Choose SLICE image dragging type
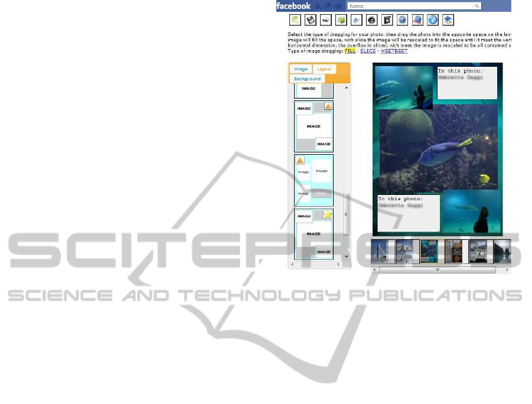The height and width of the screenshot is (404, 532). (x=368, y=51)
